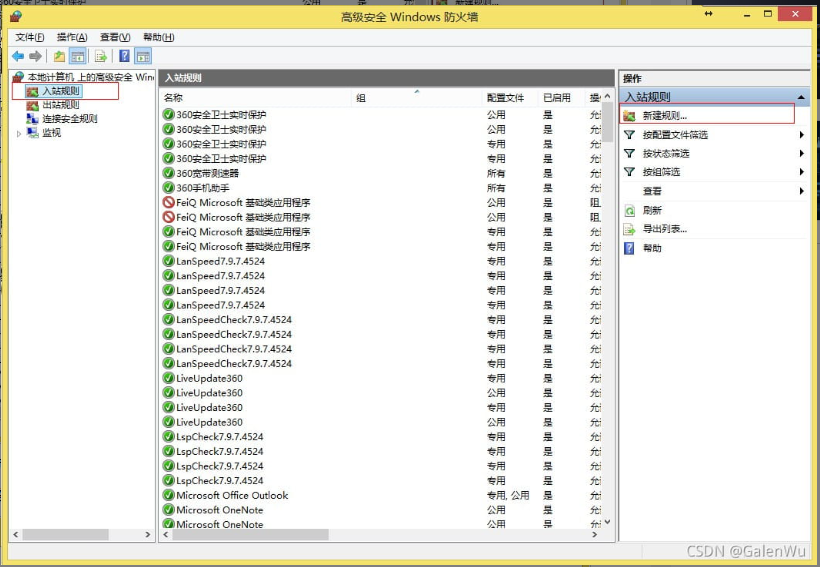Click the green check icon of Microsoft Office Outlook
The height and width of the screenshot is (567, 820).
pos(168,495)
